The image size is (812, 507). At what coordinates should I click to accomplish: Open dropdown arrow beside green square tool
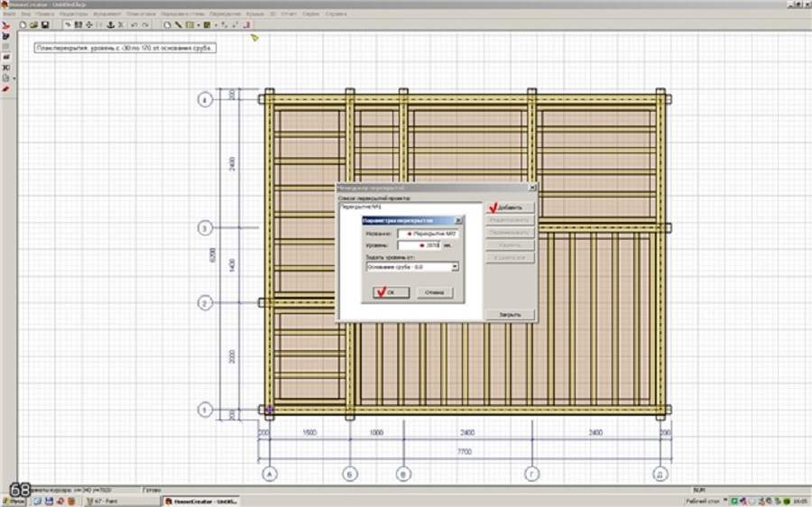(216, 25)
